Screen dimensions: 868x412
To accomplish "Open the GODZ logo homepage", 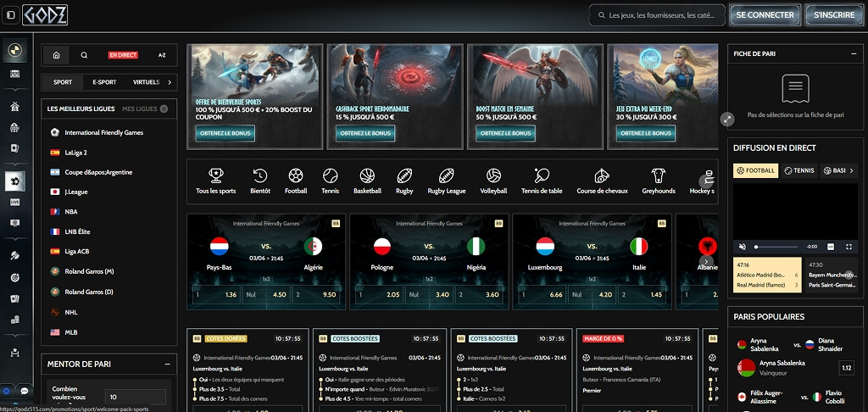I will coord(45,15).
